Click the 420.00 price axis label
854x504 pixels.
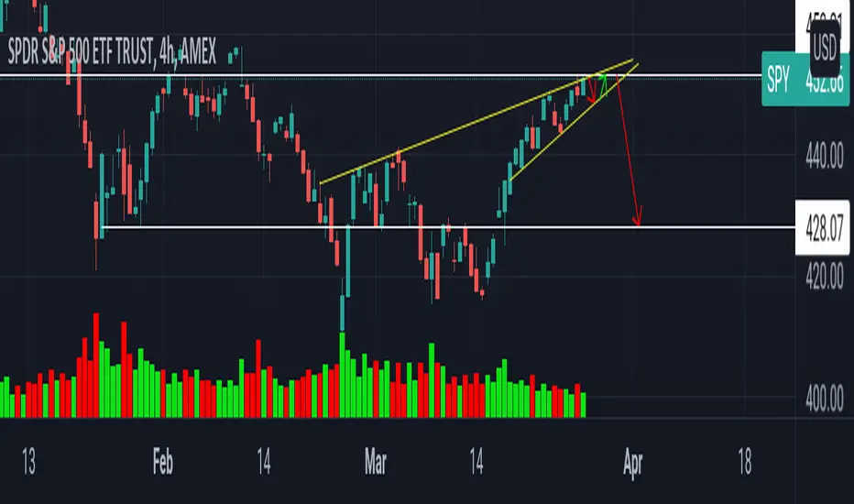pyautogui.click(x=825, y=277)
